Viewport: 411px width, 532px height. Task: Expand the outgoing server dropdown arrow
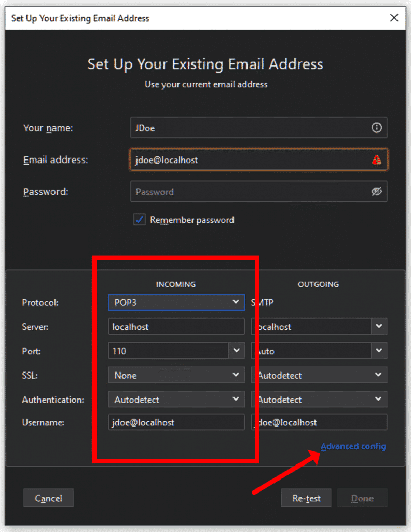(379, 326)
